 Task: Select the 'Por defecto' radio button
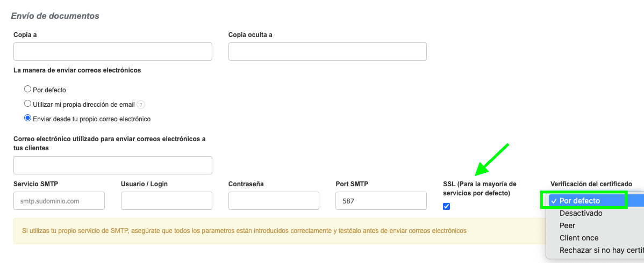coord(28,90)
